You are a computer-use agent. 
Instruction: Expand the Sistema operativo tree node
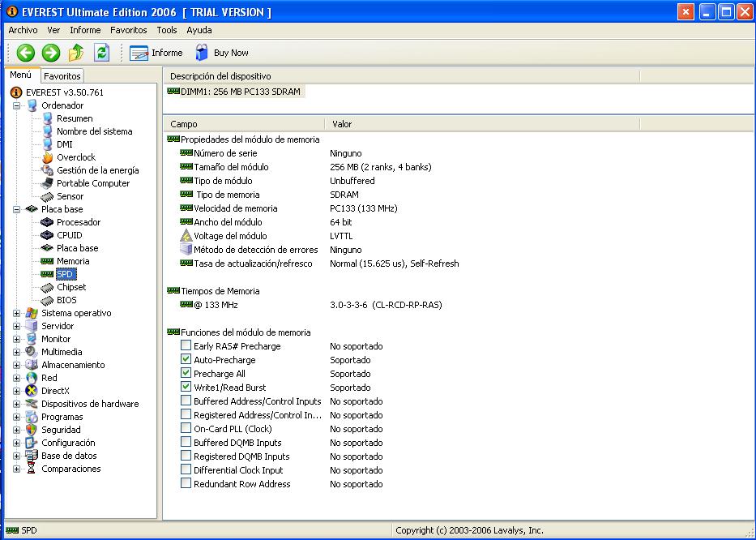pos(17,313)
